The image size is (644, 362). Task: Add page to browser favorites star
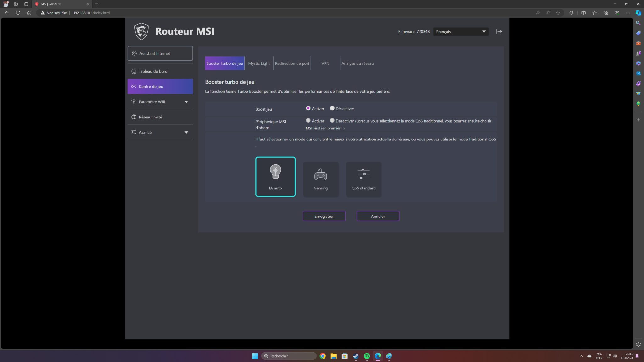click(x=558, y=13)
